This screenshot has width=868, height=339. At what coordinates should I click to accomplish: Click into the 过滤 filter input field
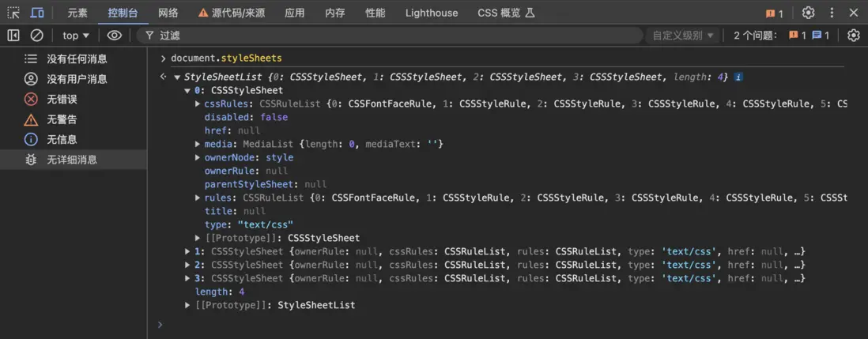(395, 36)
